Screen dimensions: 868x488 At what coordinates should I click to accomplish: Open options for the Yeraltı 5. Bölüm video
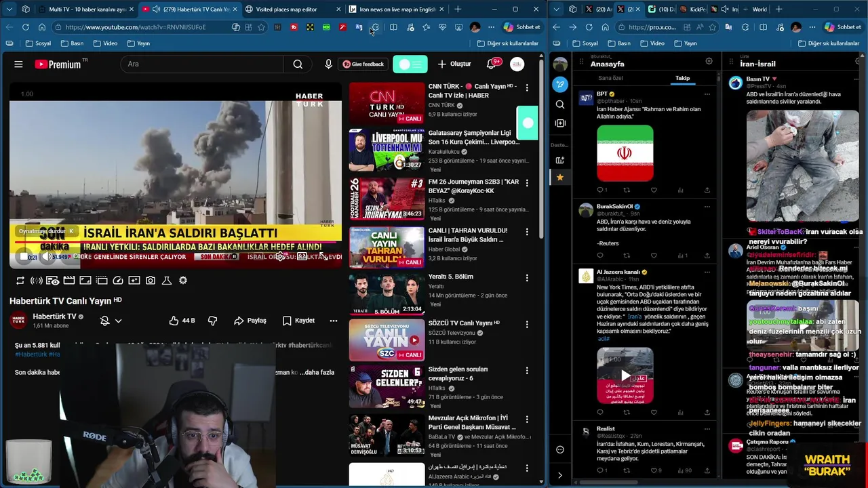(527, 277)
